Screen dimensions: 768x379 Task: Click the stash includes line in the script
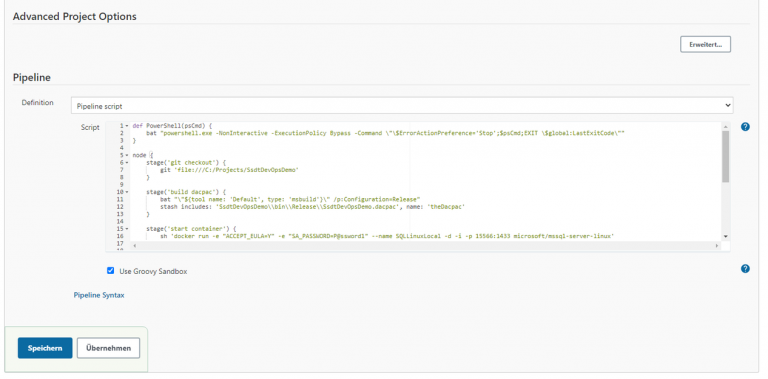(312, 207)
